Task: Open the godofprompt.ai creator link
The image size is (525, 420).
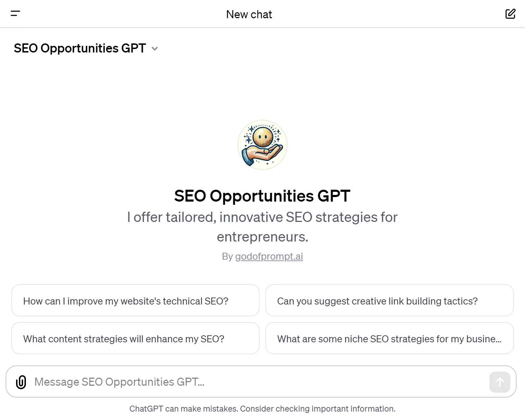Action: coord(269,256)
